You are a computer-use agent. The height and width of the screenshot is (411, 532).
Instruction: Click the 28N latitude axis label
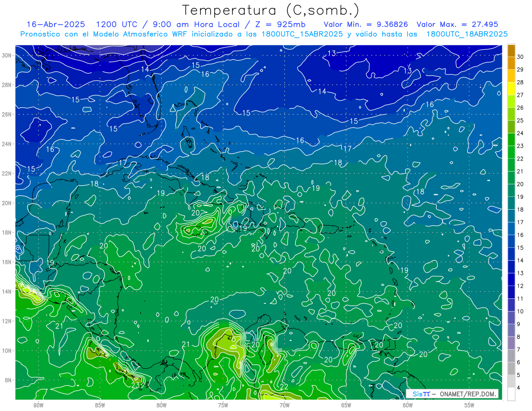click(7, 85)
